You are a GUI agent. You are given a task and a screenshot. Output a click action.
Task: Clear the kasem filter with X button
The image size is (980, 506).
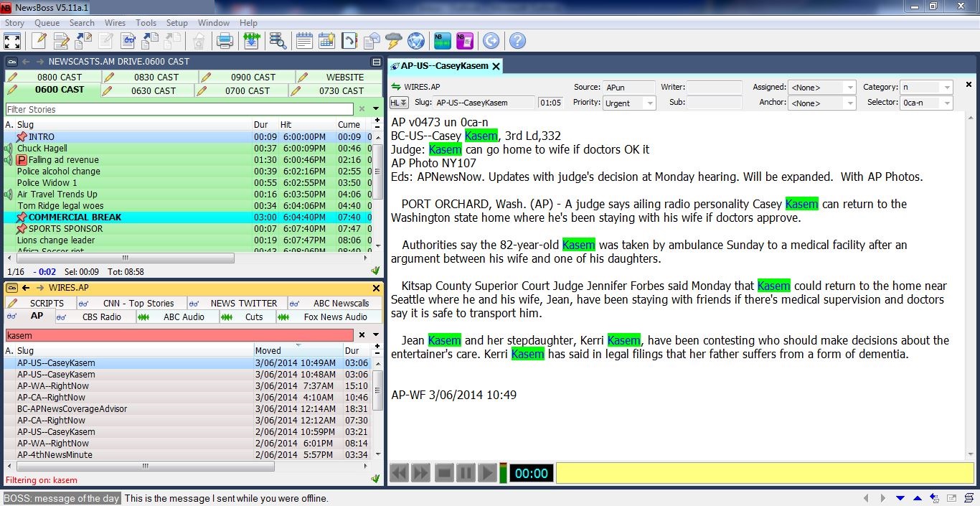(x=362, y=335)
